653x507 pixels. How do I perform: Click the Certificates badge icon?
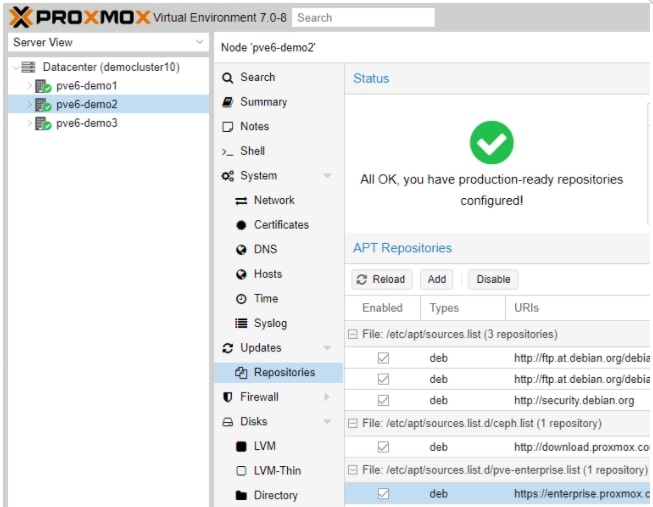point(241,225)
